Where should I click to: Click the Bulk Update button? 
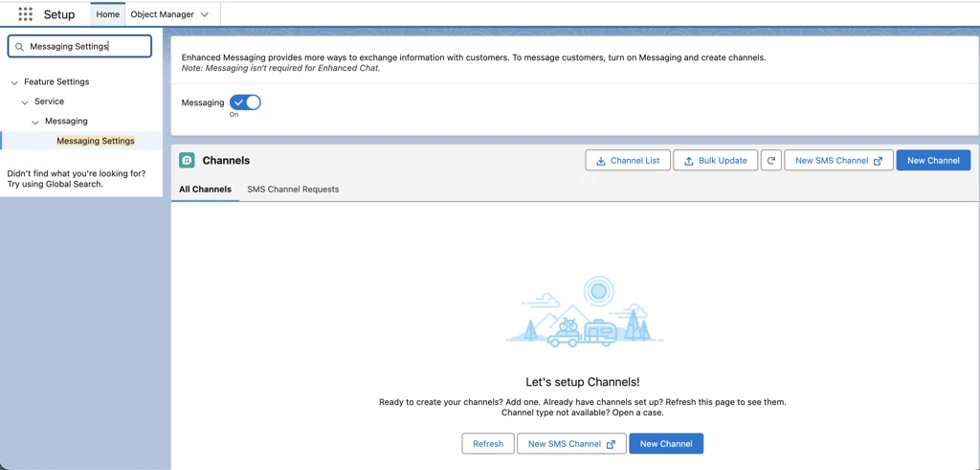[715, 161]
